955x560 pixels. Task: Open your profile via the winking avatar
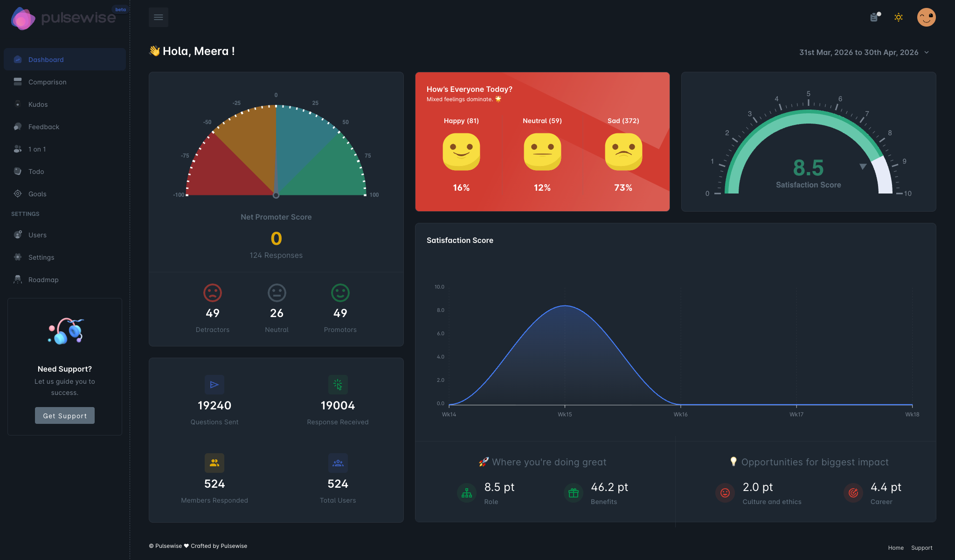[x=927, y=17]
